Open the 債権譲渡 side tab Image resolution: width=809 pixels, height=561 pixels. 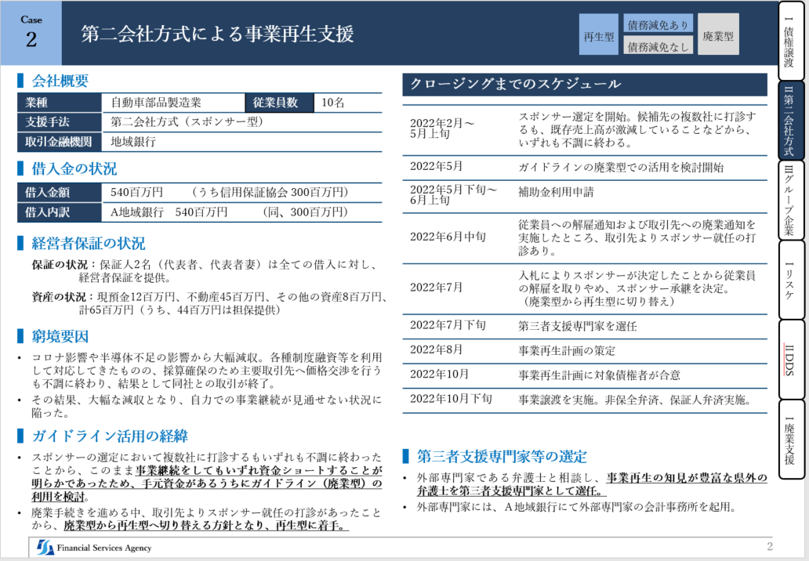pyautogui.click(x=790, y=41)
